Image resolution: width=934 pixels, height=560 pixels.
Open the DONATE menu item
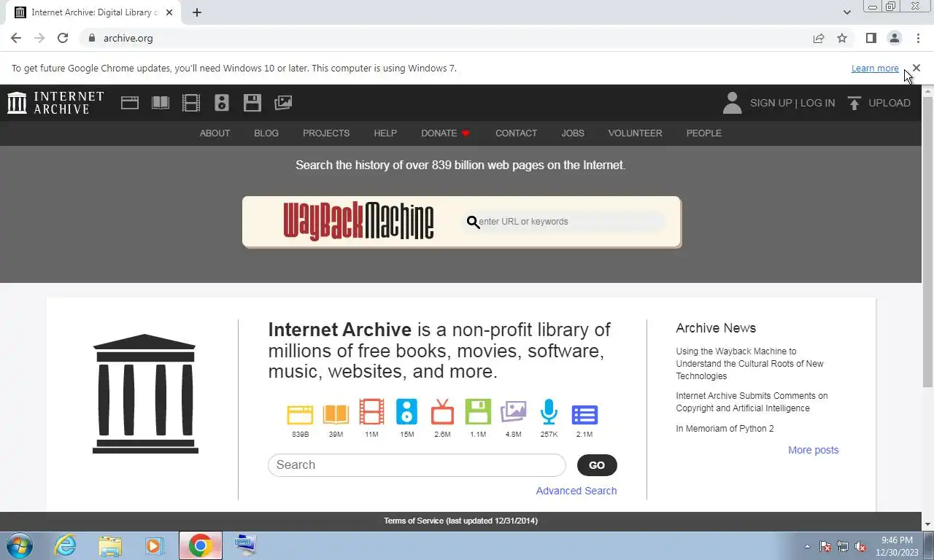[445, 133]
